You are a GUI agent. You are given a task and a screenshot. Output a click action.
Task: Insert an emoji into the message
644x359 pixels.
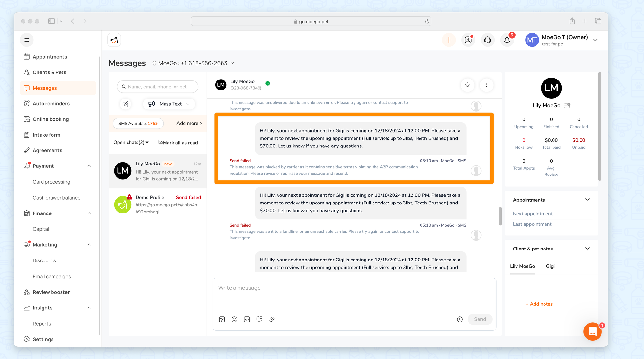point(234,319)
